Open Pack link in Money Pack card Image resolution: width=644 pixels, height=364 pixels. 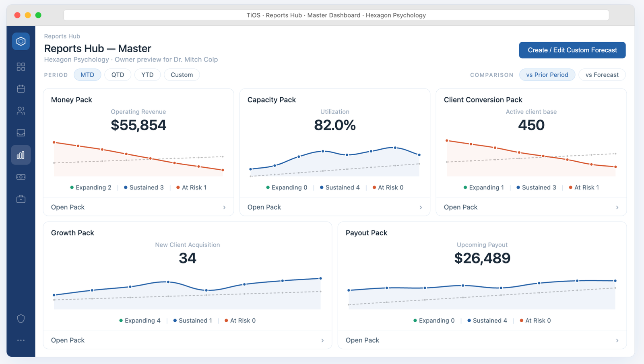coord(68,207)
